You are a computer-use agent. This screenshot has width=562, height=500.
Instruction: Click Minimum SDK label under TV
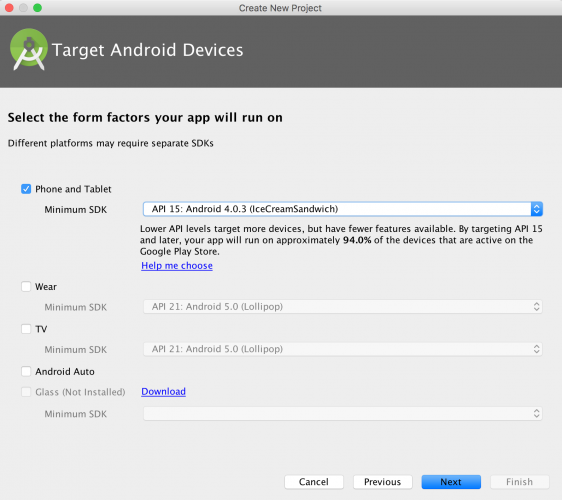pos(76,349)
